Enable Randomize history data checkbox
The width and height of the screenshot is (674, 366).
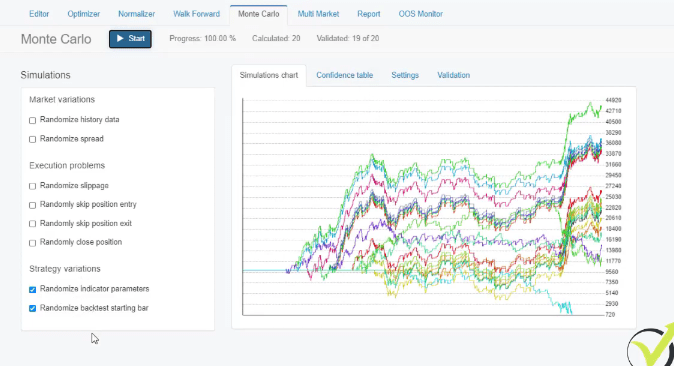(33, 120)
